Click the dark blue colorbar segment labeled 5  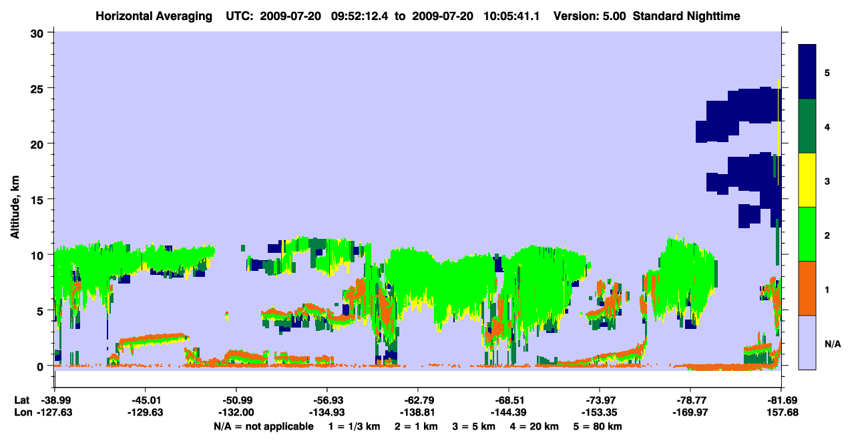807,71
